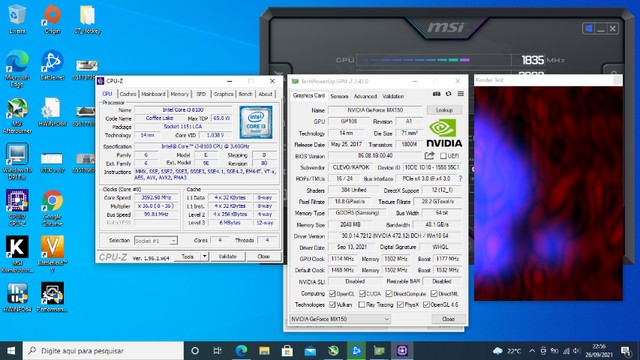
Task: Toggle the DirectML checkbox
Action: [433, 293]
